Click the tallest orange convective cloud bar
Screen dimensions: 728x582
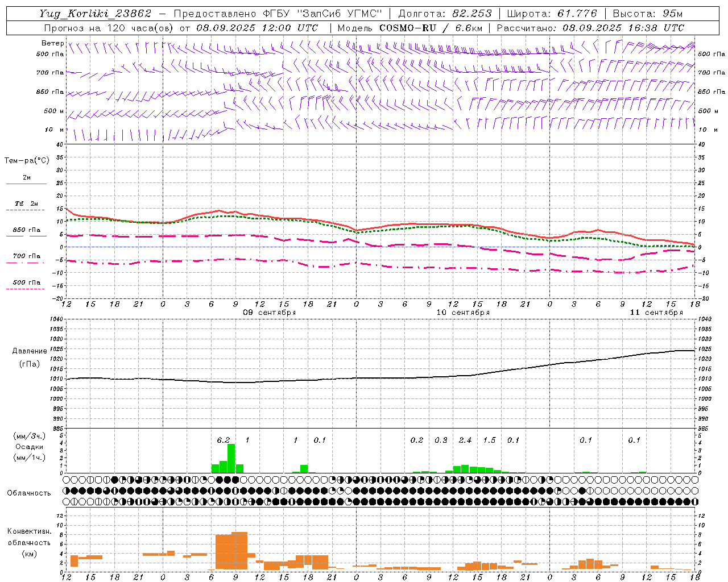coord(239,551)
